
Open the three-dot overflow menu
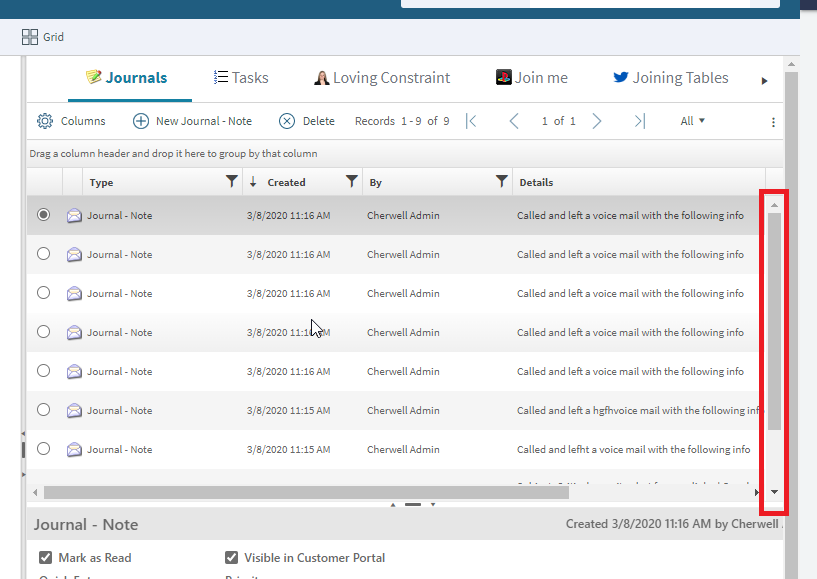coord(773,120)
